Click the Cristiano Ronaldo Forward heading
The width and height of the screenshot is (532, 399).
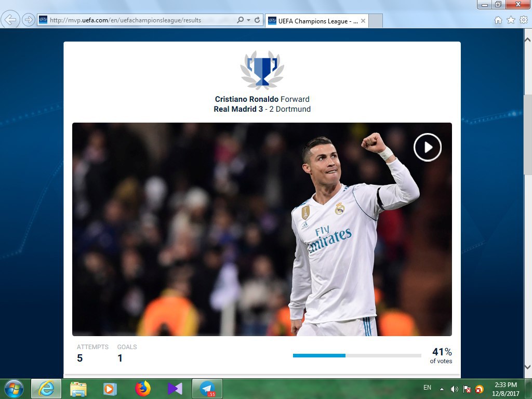click(x=262, y=99)
